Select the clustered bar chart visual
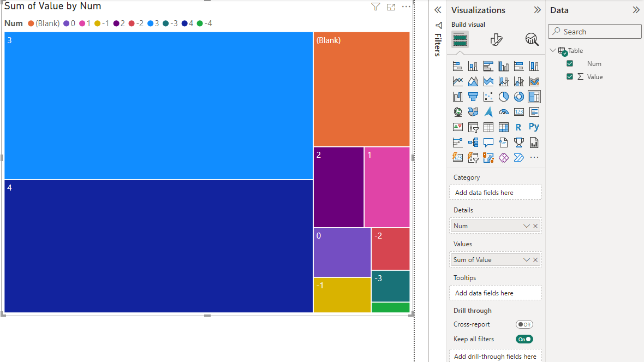 click(x=488, y=66)
